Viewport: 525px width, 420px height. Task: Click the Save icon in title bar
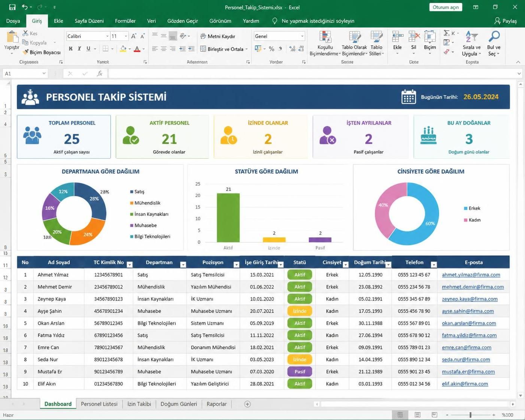(x=12, y=7)
